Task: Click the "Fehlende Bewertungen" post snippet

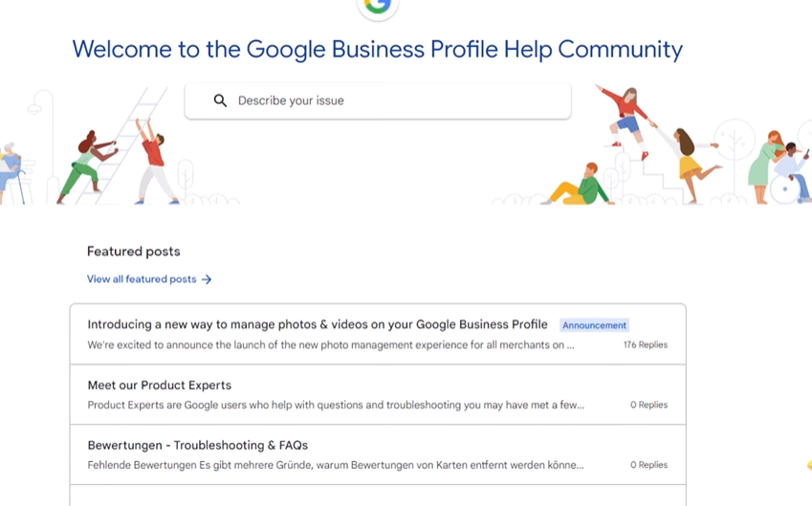Action: (x=335, y=465)
